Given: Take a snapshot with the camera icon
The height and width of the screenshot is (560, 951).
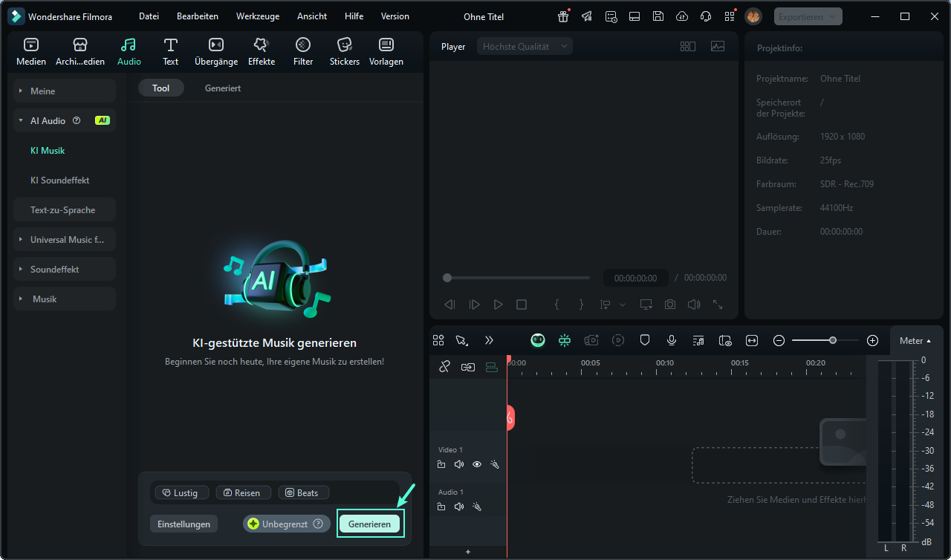Looking at the screenshot, I should 670,305.
